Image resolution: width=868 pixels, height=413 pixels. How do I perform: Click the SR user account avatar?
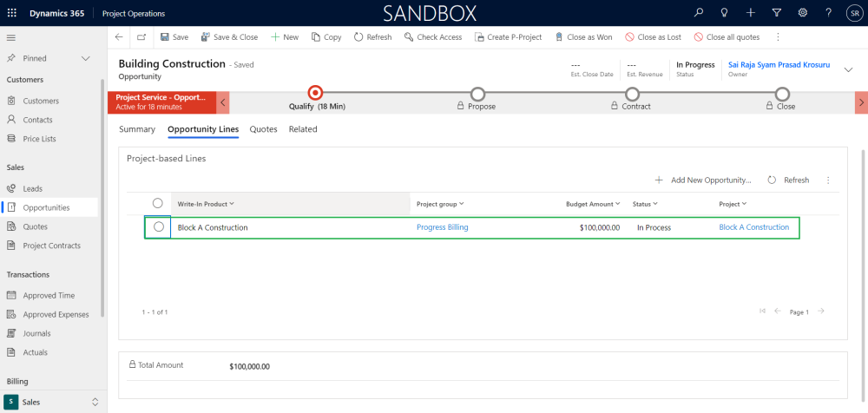coord(853,13)
